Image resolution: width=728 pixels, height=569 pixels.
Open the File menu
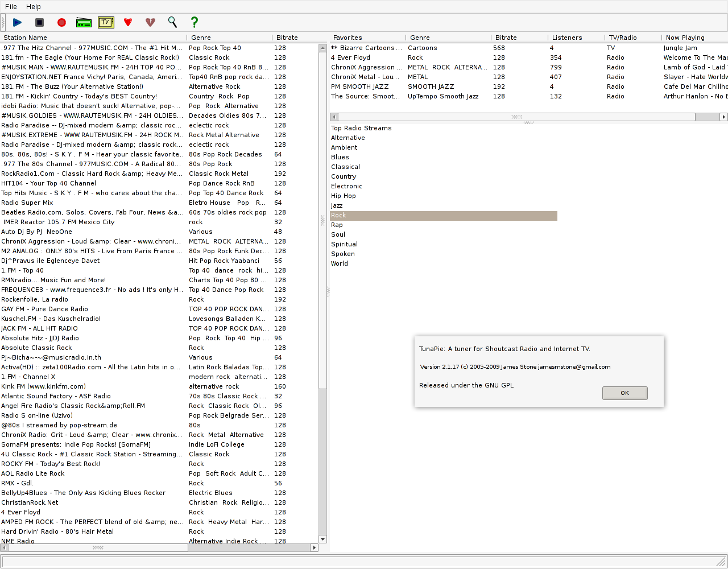pyautogui.click(x=11, y=6)
